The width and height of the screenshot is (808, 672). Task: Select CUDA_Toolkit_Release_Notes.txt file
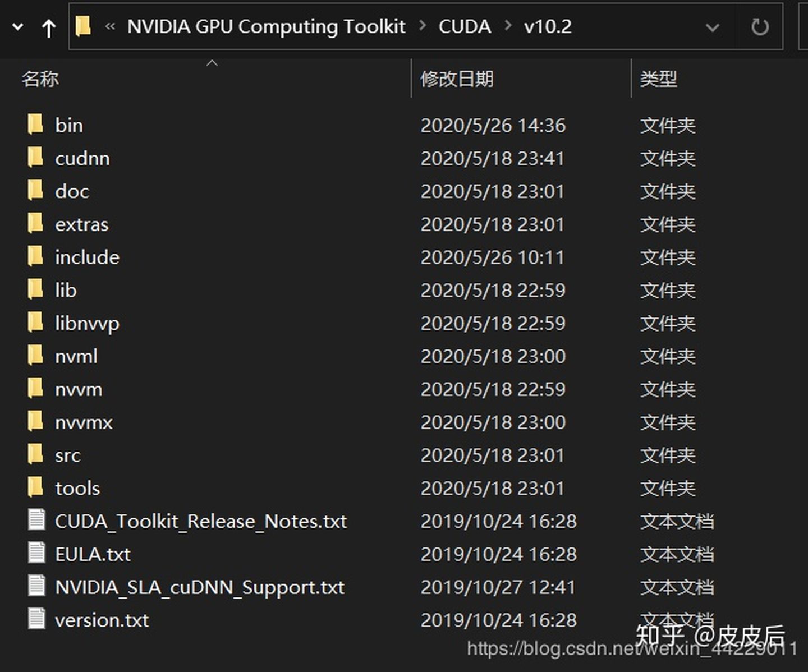click(200, 521)
